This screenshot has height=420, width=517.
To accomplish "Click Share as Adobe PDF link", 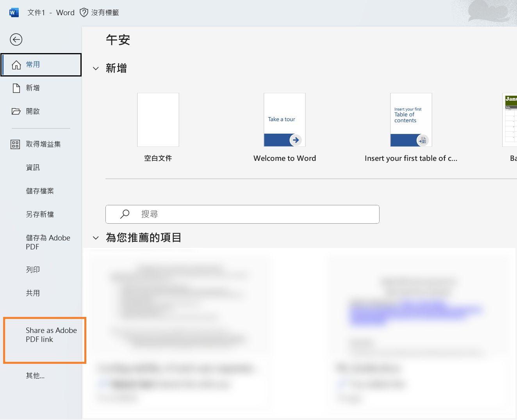I will (x=51, y=335).
